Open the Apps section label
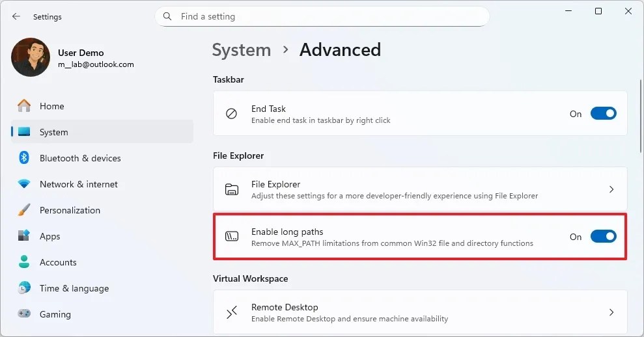This screenshot has width=644, height=337. tap(49, 236)
